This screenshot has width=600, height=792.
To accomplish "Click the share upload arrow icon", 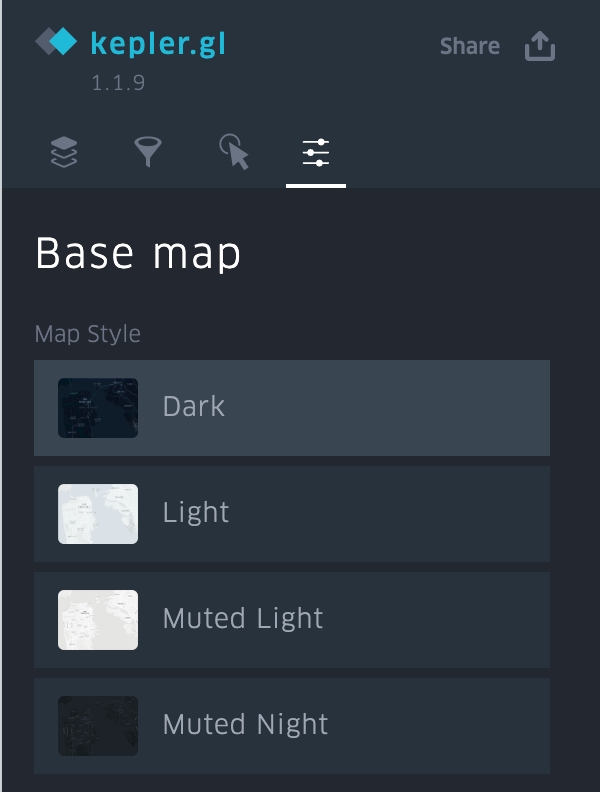I will click(x=540, y=46).
